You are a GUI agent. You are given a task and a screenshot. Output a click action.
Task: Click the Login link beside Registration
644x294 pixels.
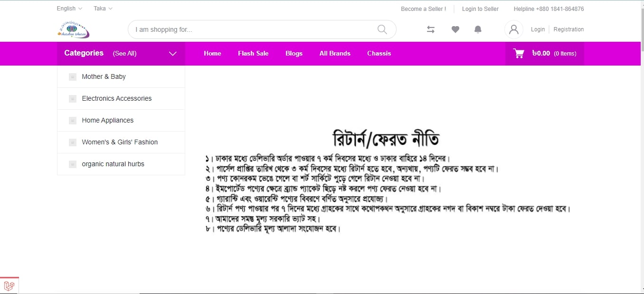pos(538,29)
